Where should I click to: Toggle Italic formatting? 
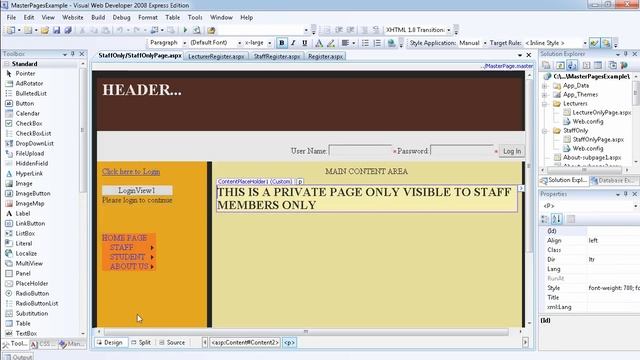293,43
